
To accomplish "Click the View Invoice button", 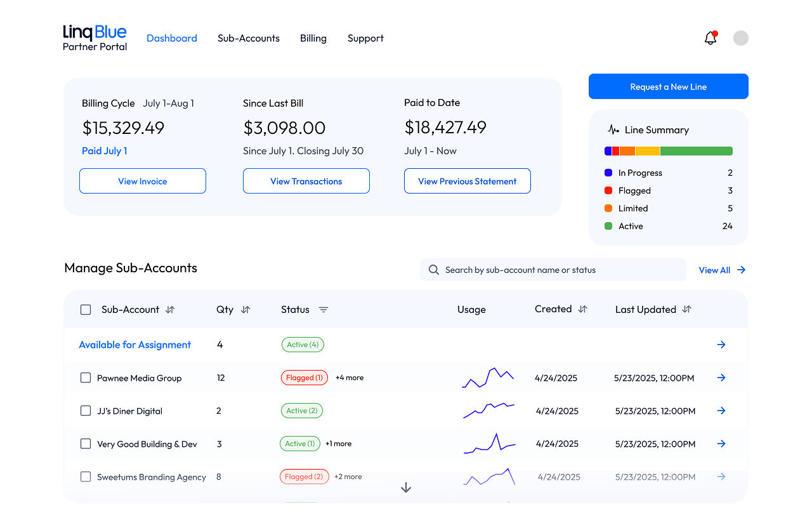I will 143,181.
